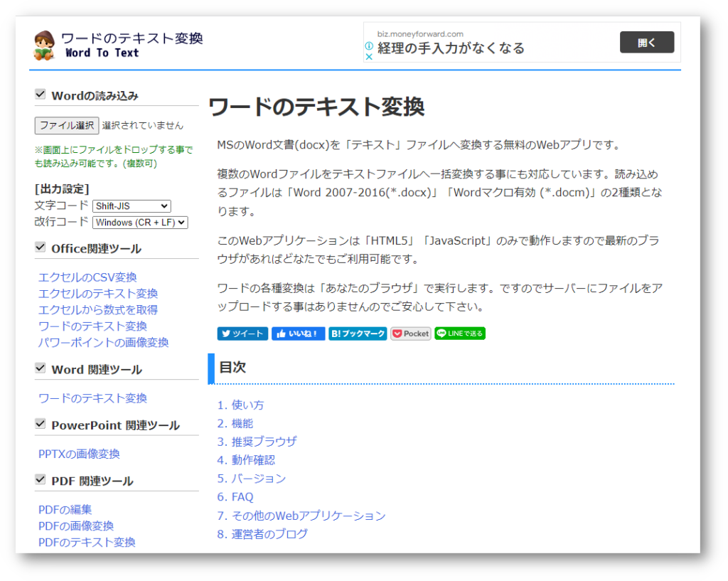
Task: Open the エクセルのCSV変換 link
Action: tap(87, 277)
